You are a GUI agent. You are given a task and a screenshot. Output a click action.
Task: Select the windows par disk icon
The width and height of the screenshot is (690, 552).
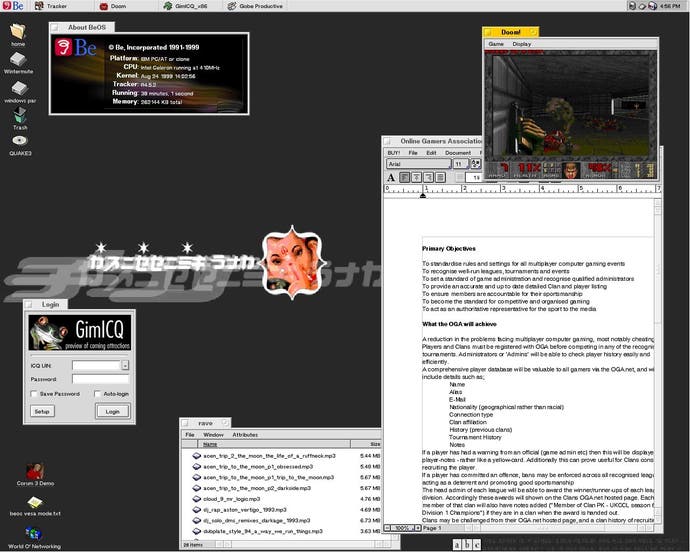click(19, 89)
